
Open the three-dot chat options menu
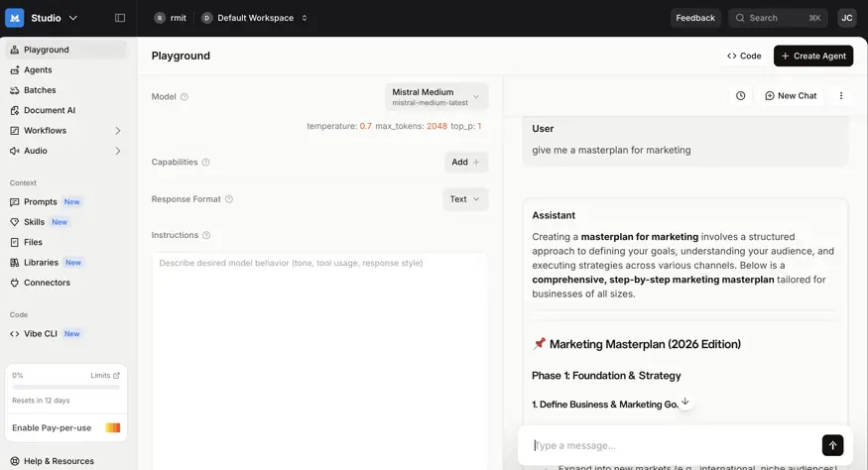[841, 96]
